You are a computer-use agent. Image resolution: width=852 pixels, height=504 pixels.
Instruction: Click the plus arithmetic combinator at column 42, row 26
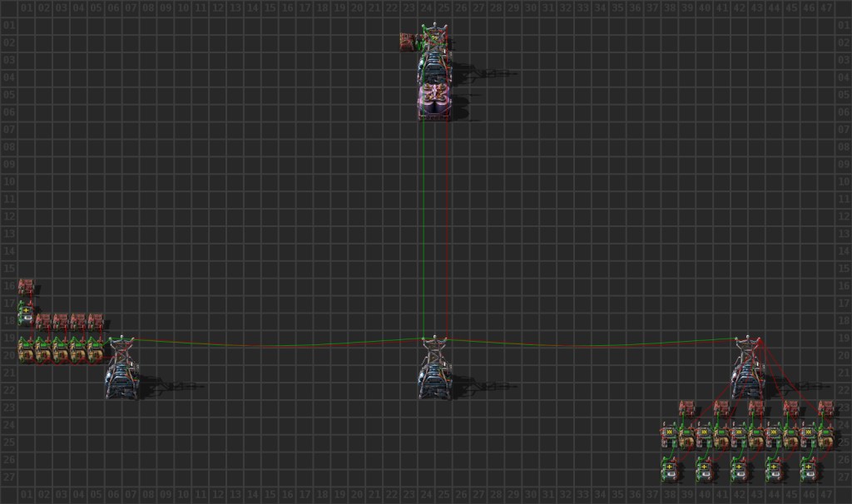[739, 470]
